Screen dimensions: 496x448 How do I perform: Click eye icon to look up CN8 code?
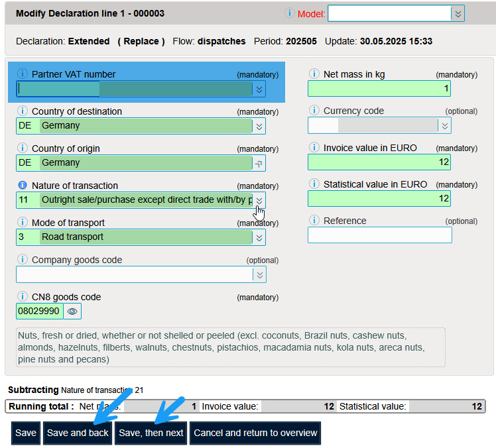[72, 311]
